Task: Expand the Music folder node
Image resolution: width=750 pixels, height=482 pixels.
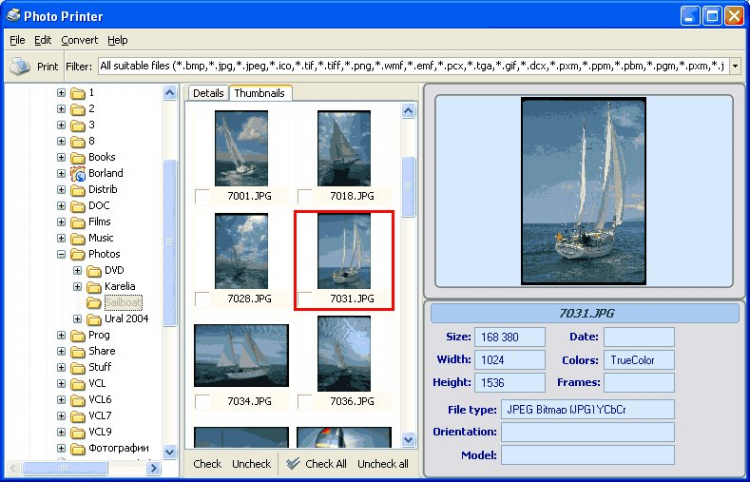Action: coord(61,238)
